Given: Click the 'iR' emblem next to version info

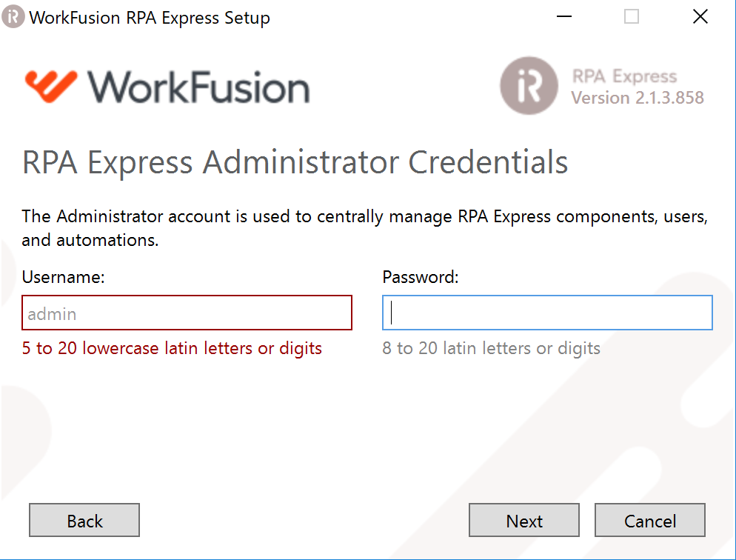Looking at the screenshot, I should tap(528, 85).
